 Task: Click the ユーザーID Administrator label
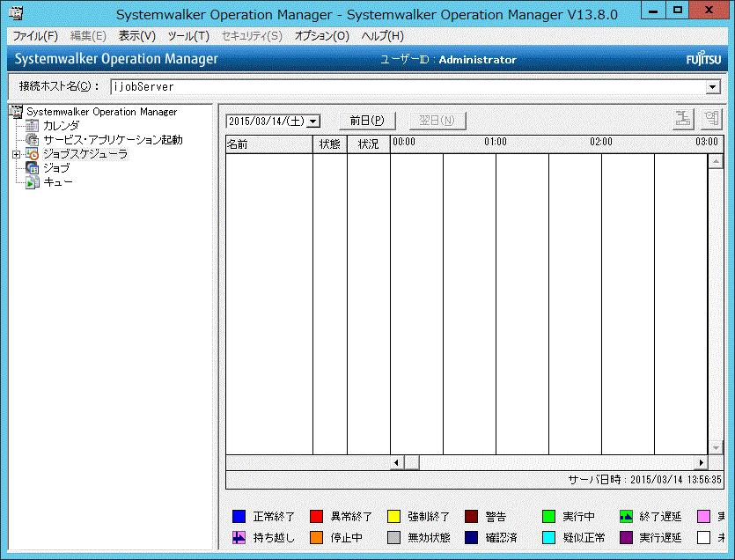pos(448,60)
